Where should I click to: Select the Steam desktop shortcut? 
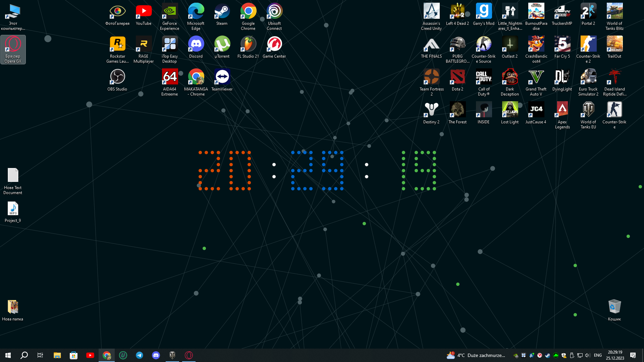click(222, 11)
